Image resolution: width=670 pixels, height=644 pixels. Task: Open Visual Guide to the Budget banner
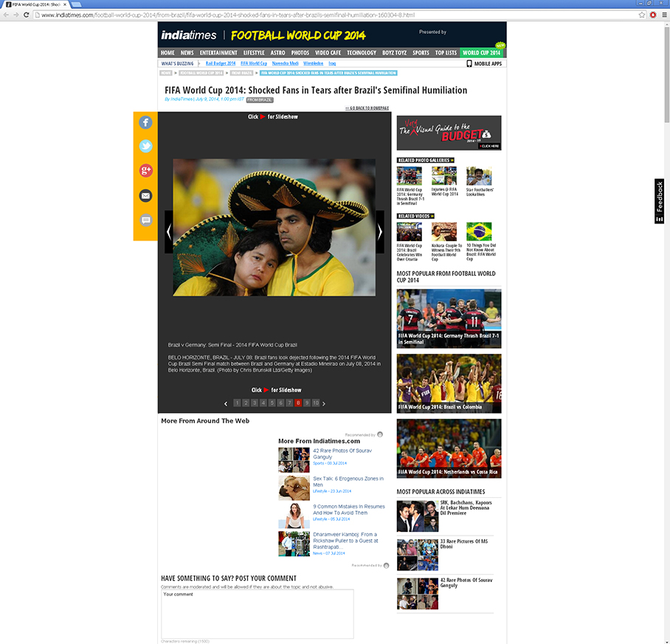pyautogui.click(x=449, y=133)
